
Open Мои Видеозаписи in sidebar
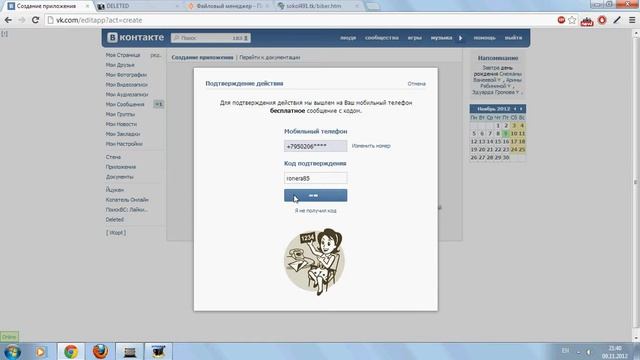127,84
